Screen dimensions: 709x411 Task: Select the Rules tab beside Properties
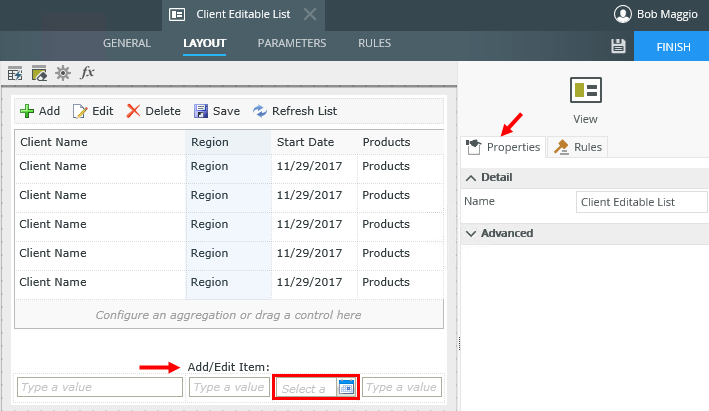coord(579,147)
